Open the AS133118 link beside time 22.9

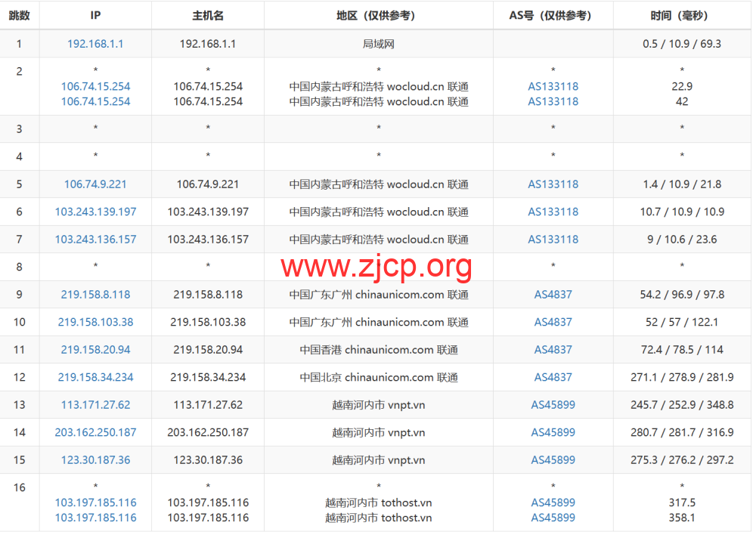pyautogui.click(x=553, y=86)
